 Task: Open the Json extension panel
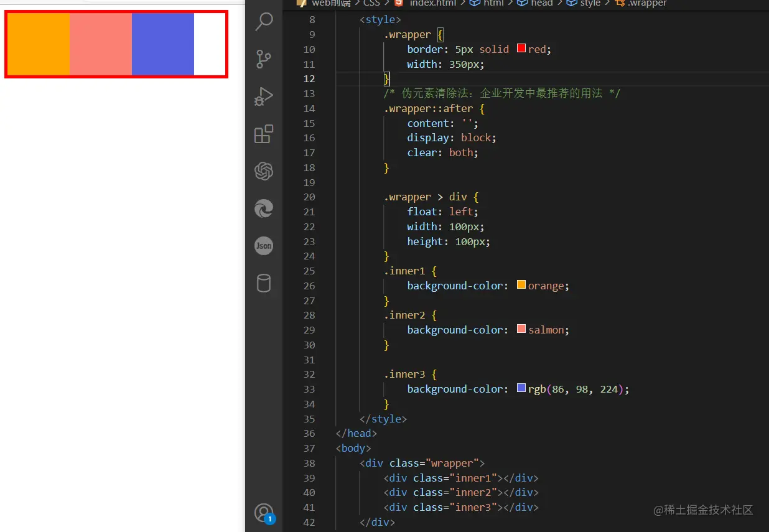pos(264,246)
